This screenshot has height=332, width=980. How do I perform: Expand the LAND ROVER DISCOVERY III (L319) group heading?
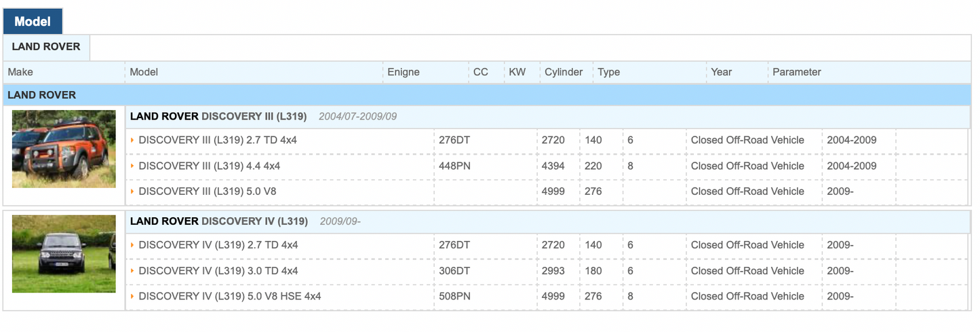[218, 117]
